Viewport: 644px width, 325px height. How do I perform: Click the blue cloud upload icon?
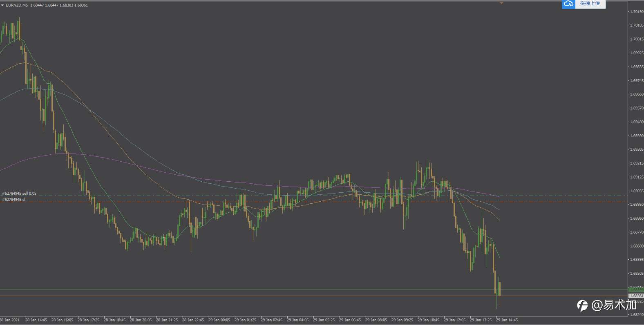pyautogui.click(x=568, y=4)
